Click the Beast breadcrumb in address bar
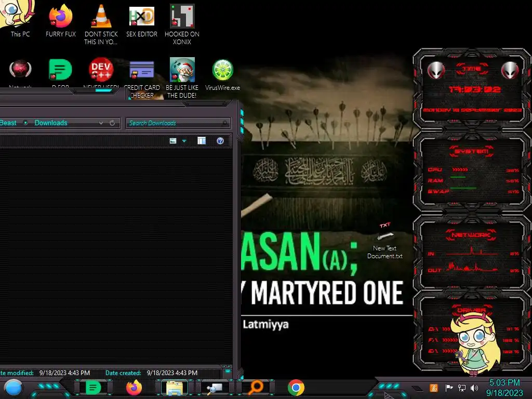This screenshot has width=532, height=399. tap(8, 123)
